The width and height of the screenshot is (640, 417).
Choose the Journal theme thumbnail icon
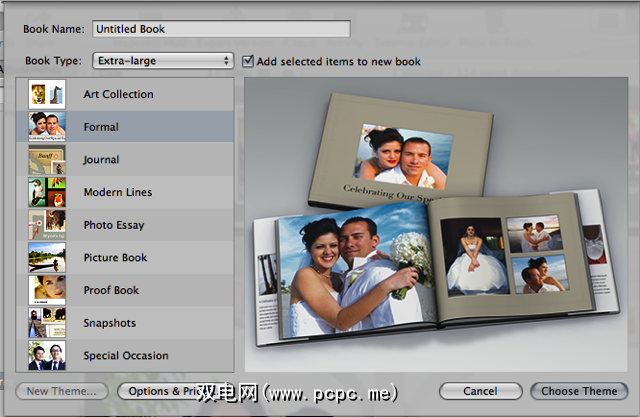tap(47, 159)
